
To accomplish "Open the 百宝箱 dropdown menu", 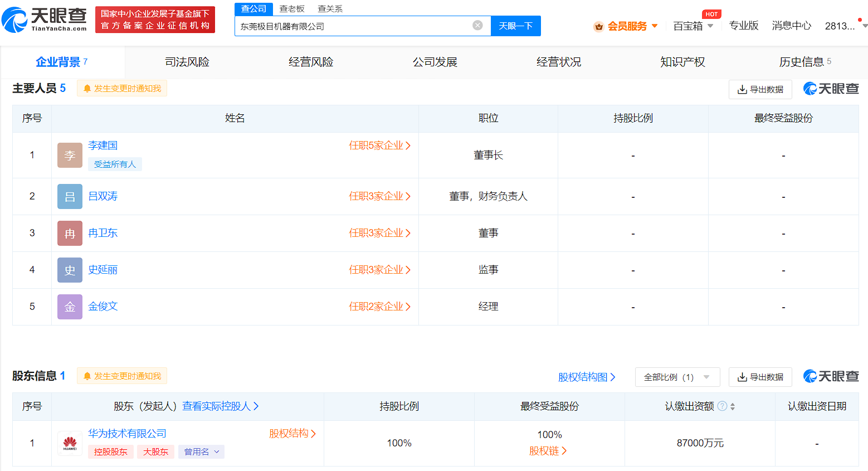I will coord(693,26).
